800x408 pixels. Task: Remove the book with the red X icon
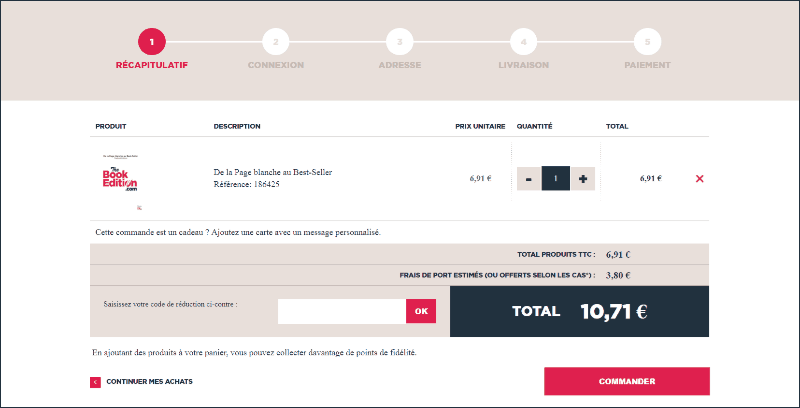(x=699, y=178)
